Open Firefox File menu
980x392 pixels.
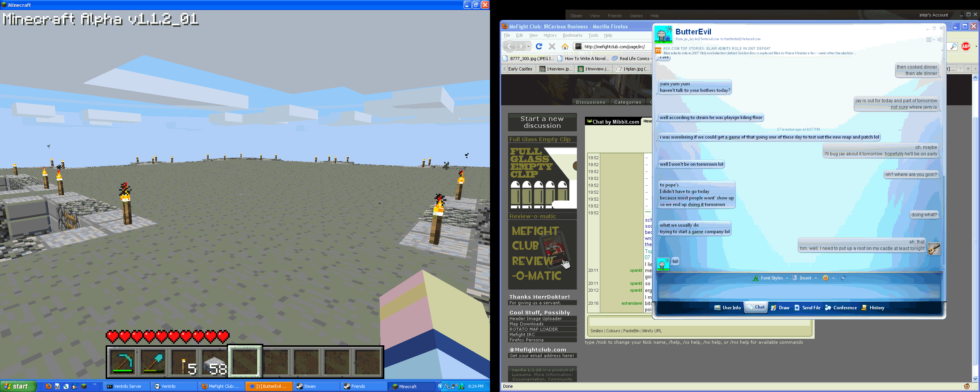pyautogui.click(x=507, y=35)
